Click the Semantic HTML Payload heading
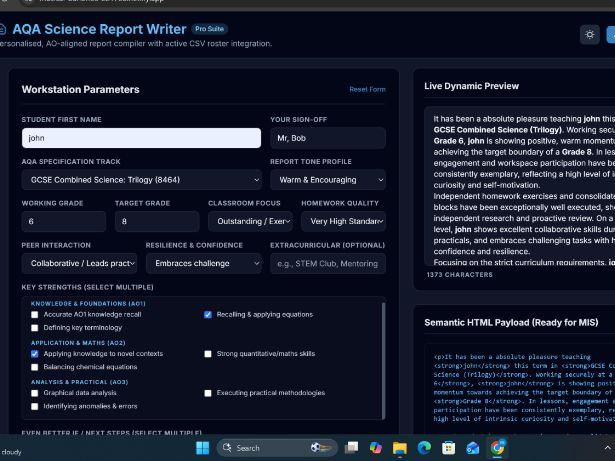The height and width of the screenshot is (461, 615). click(x=511, y=323)
